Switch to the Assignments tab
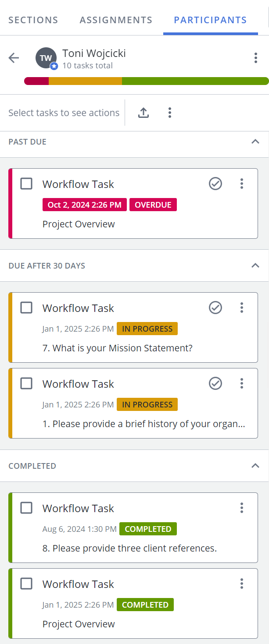The image size is (269, 644). point(116,20)
